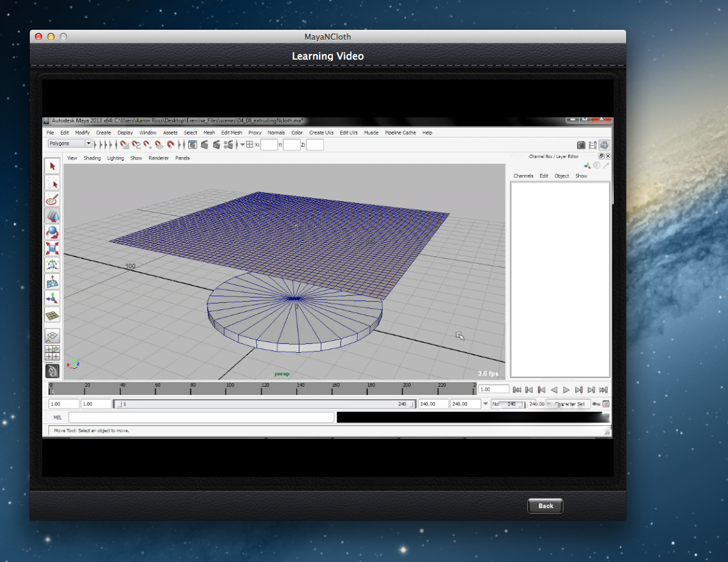Open the Edit Mesh menu
Screen dimensions: 728x562
coord(231,133)
